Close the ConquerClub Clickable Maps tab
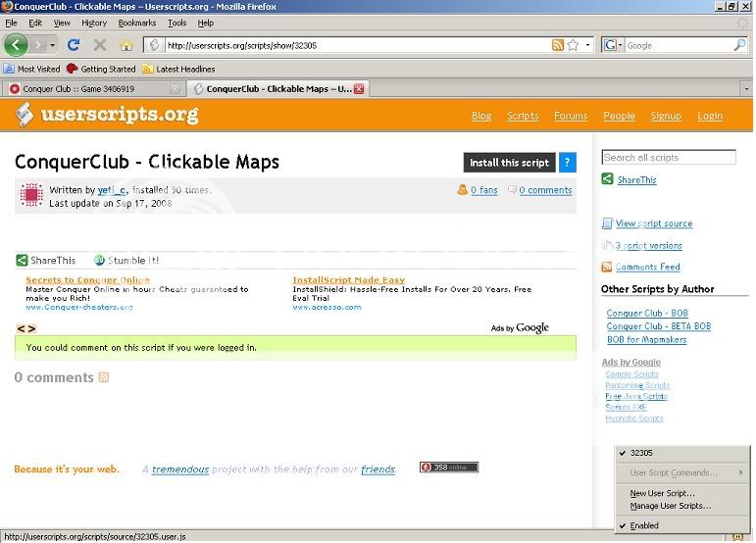 pos(359,88)
